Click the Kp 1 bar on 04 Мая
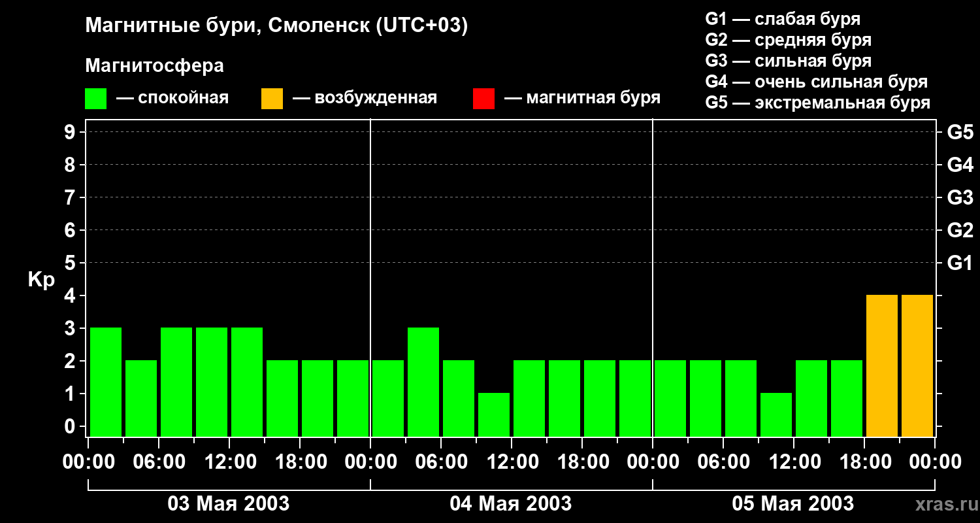Image resolution: width=980 pixels, height=523 pixels. pos(494,414)
